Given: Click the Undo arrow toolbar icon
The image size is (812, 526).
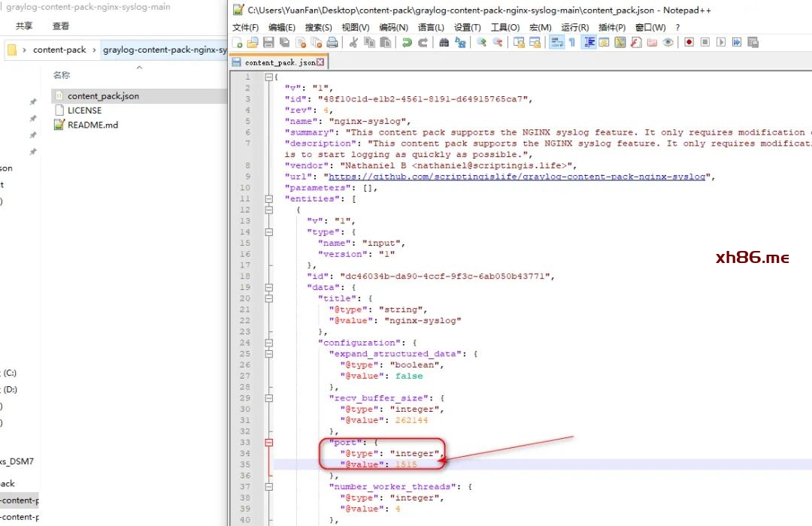Looking at the screenshot, I should 407,43.
